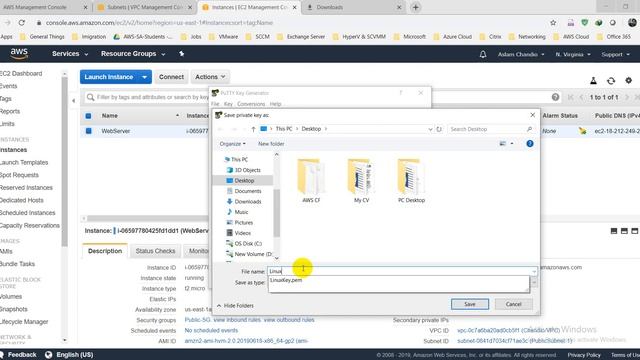Open the Launch Instance dropdown arrow
Viewport: 640px width, 360px height.
(144, 77)
